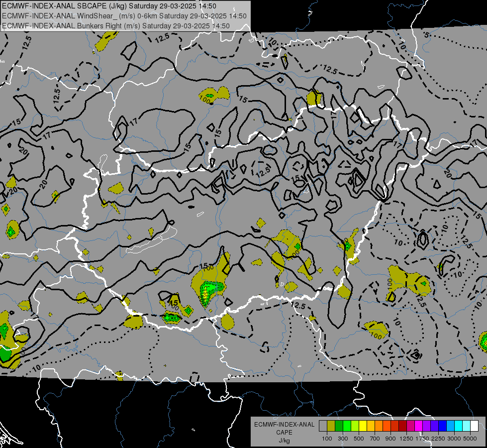
Task: Click the legend label 1750
Action: pyautogui.click(x=422, y=439)
